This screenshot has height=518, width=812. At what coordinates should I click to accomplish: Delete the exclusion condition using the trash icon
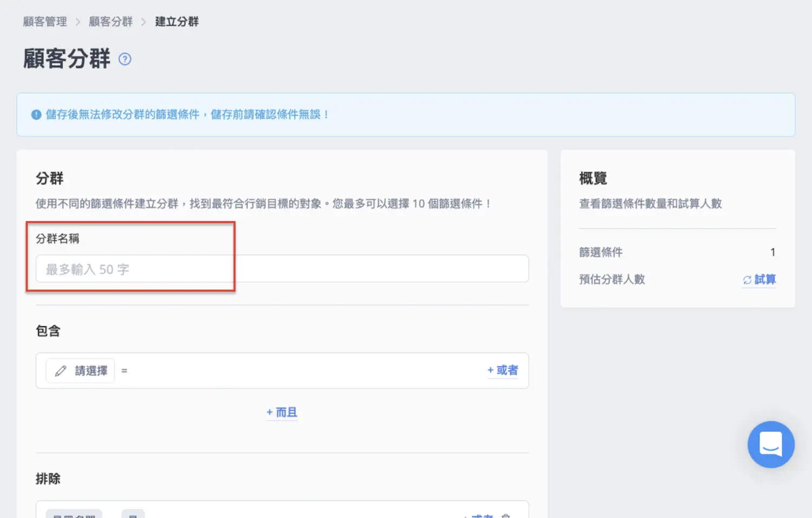pyautogui.click(x=506, y=515)
